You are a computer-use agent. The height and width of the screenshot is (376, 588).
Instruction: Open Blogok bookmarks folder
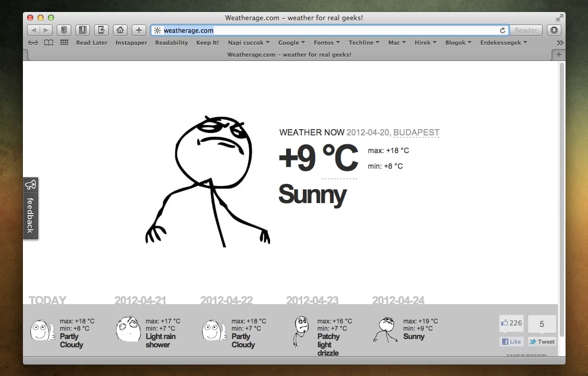point(458,43)
